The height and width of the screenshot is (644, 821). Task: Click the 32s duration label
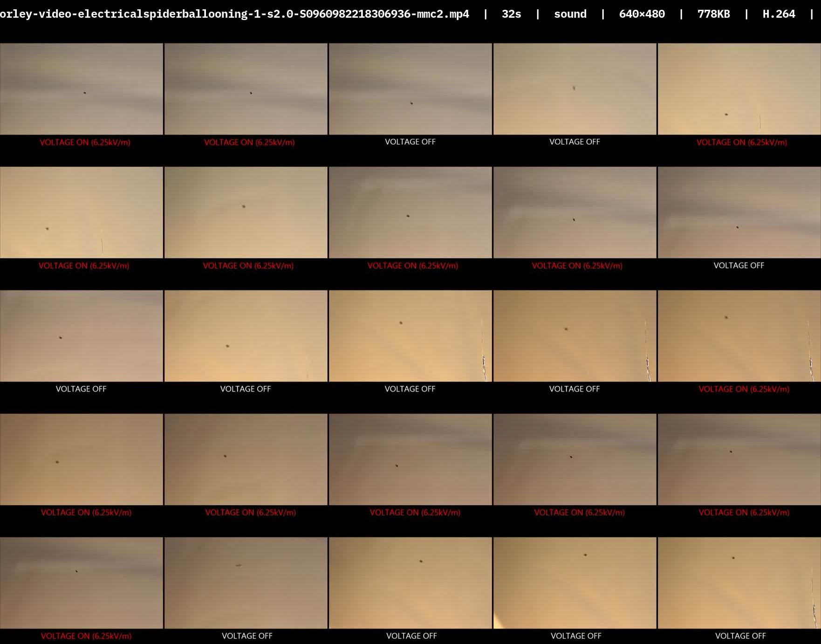click(511, 14)
